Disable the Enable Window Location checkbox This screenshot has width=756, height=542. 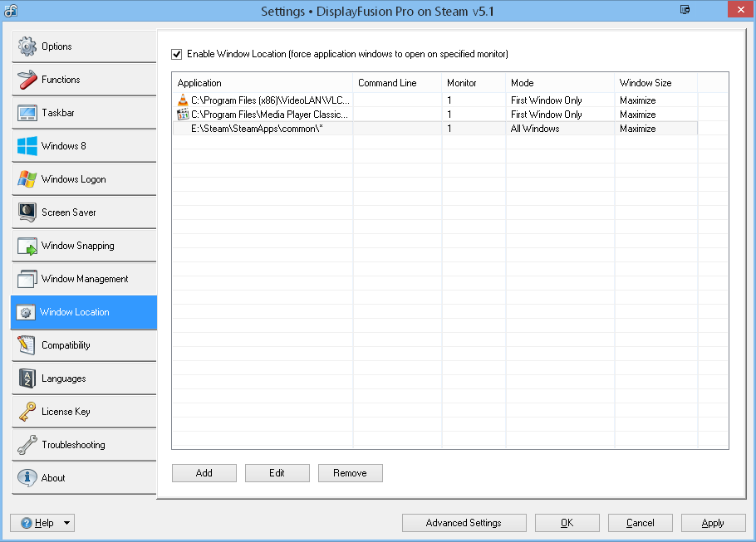point(176,55)
